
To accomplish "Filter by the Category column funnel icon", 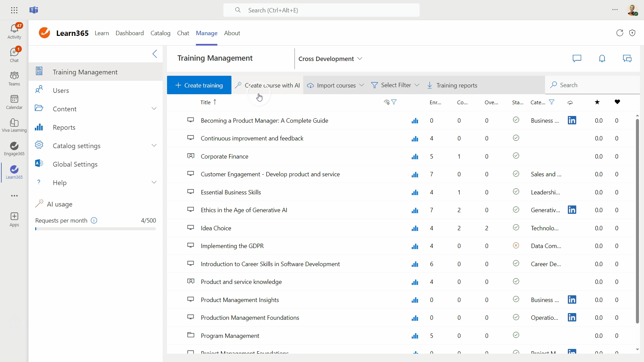I will [551, 102].
